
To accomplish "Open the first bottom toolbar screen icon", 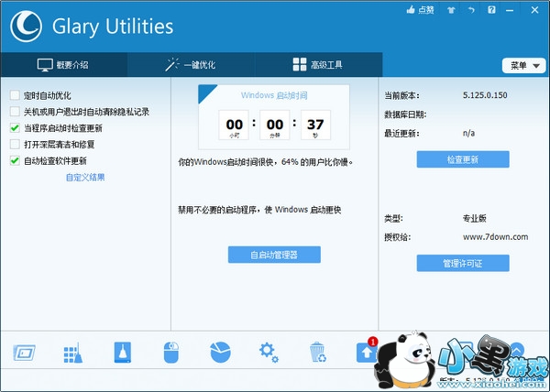I will [24, 353].
